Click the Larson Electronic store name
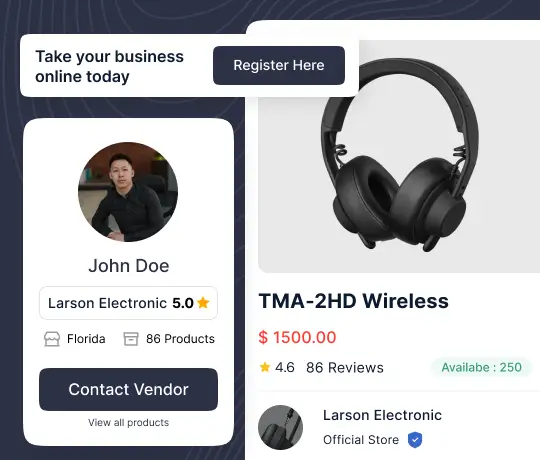 click(x=382, y=415)
